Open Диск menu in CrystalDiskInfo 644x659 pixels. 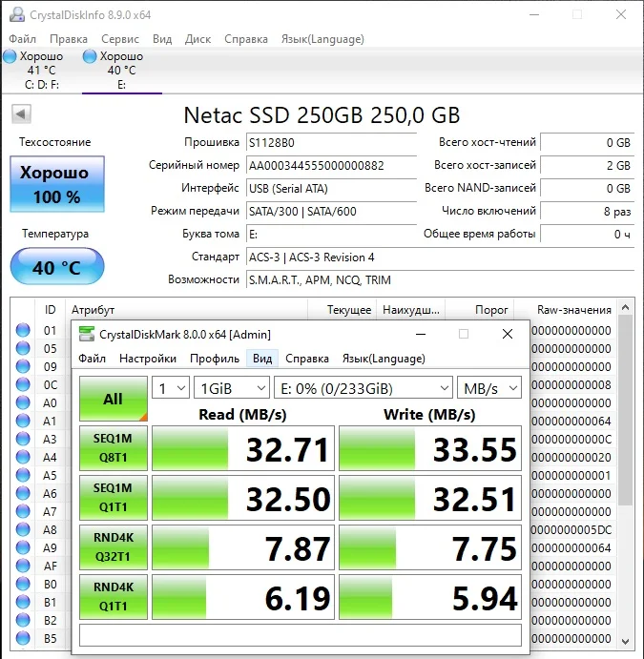coord(197,39)
